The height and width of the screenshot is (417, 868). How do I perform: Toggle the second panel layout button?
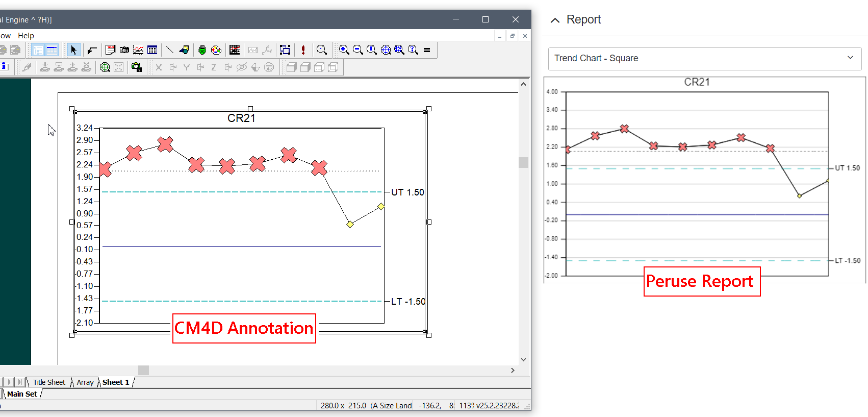(x=52, y=50)
